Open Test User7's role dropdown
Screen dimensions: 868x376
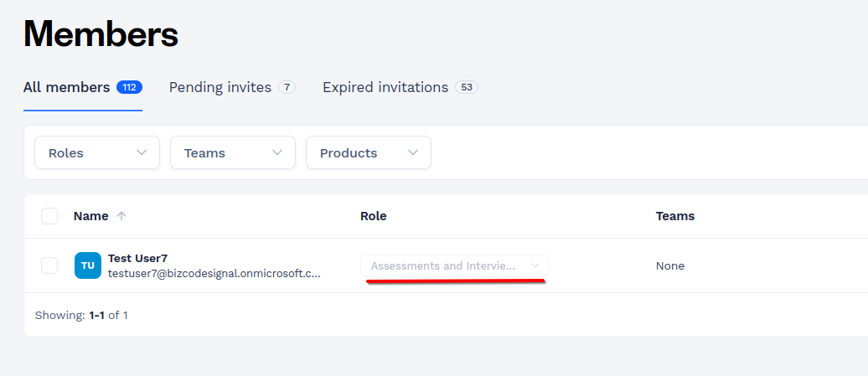454,266
